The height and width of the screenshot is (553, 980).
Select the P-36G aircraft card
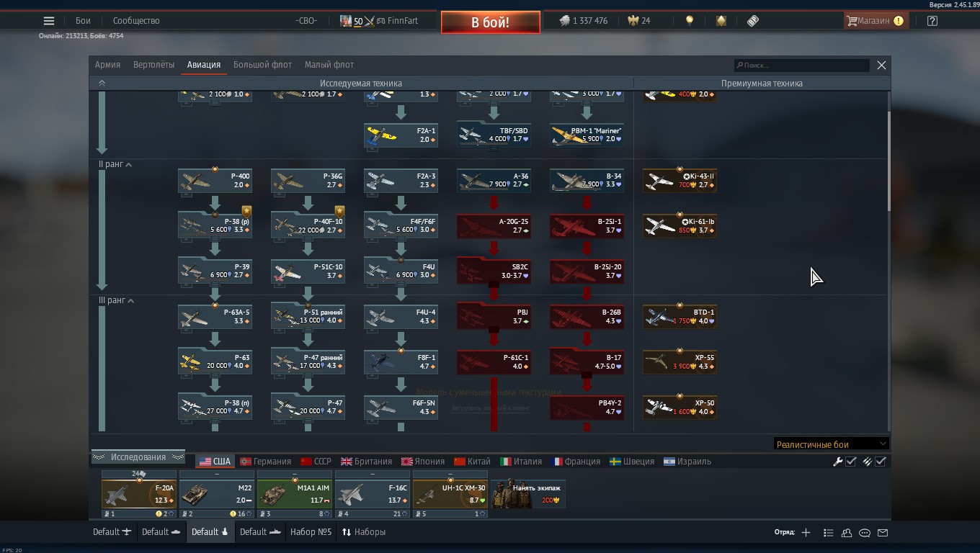(x=308, y=181)
